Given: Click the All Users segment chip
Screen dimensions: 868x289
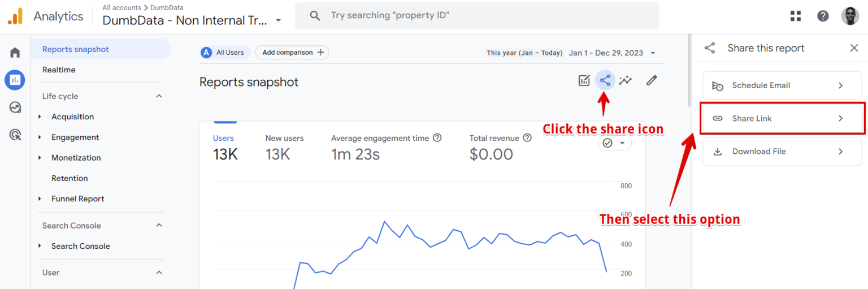Looking at the screenshot, I should coord(225,53).
